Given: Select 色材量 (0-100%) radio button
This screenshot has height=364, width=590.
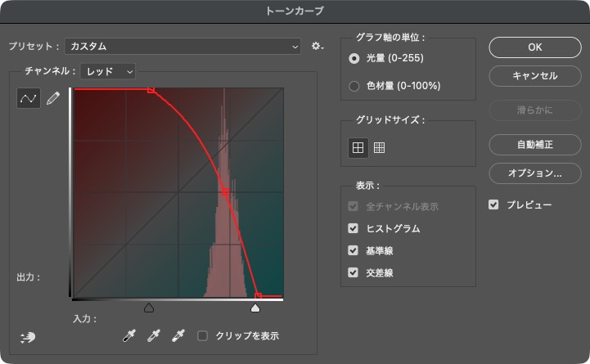Looking at the screenshot, I should [x=354, y=86].
